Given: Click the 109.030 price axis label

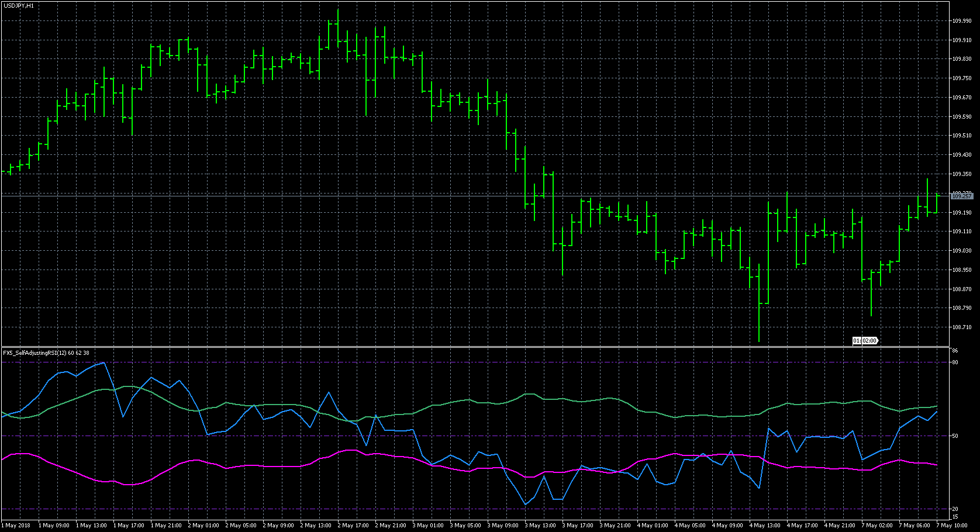Looking at the screenshot, I should (962, 251).
